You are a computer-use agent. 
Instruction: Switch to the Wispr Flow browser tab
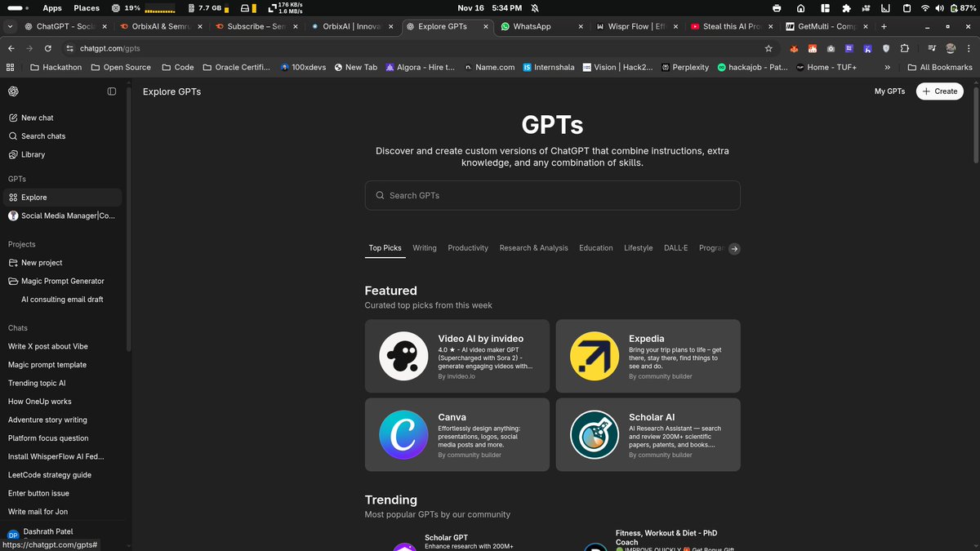tap(637, 26)
